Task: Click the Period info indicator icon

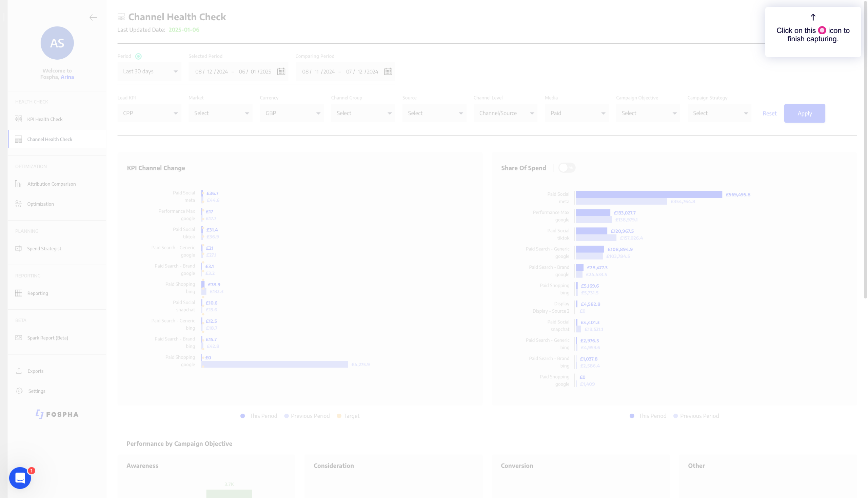Action: (x=138, y=57)
